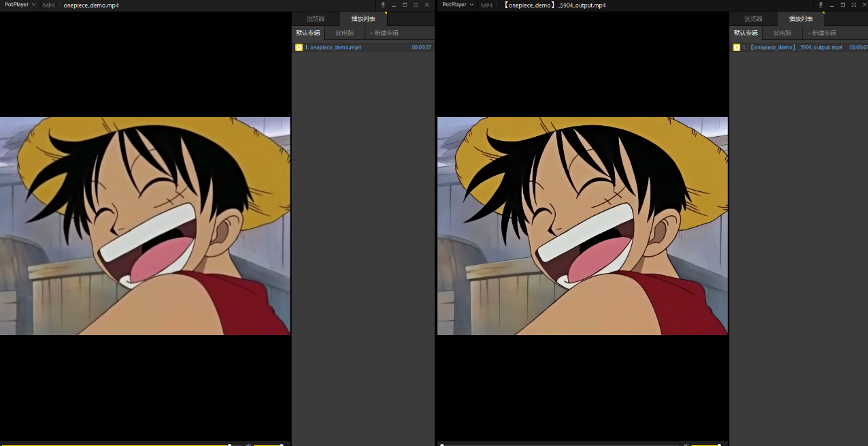Enter fullscreen in the right player
868x446 pixels.
click(853, 5)
